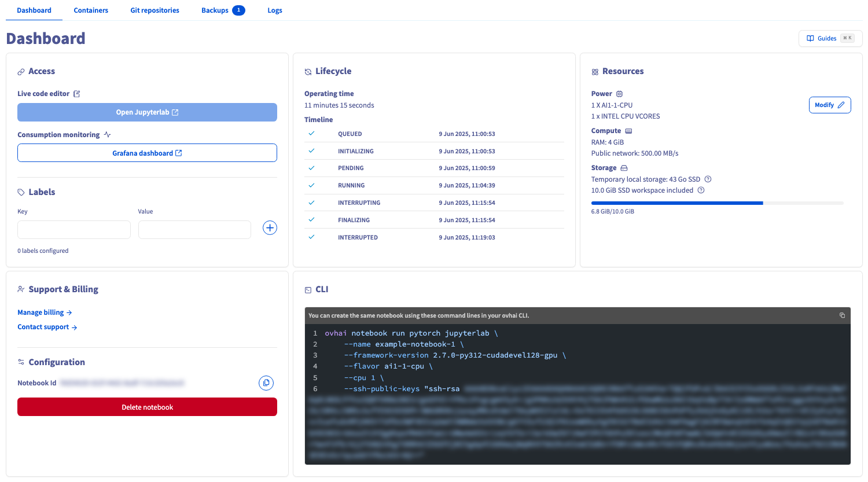This screenshot has width=868, height=482.
Task: Click the 'Public network: 500.00 MB/s' text
Action: pyautogui.click(x=635, y=153)
